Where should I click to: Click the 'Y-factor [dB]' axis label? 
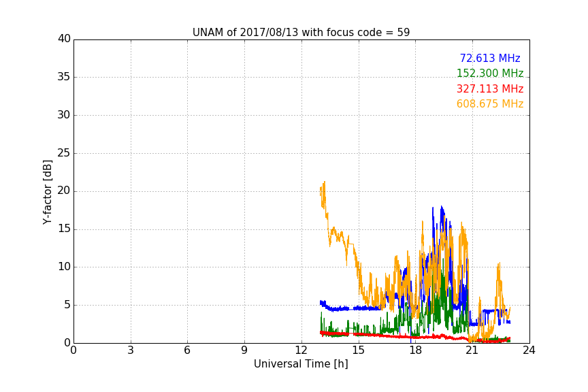point(47,192)
